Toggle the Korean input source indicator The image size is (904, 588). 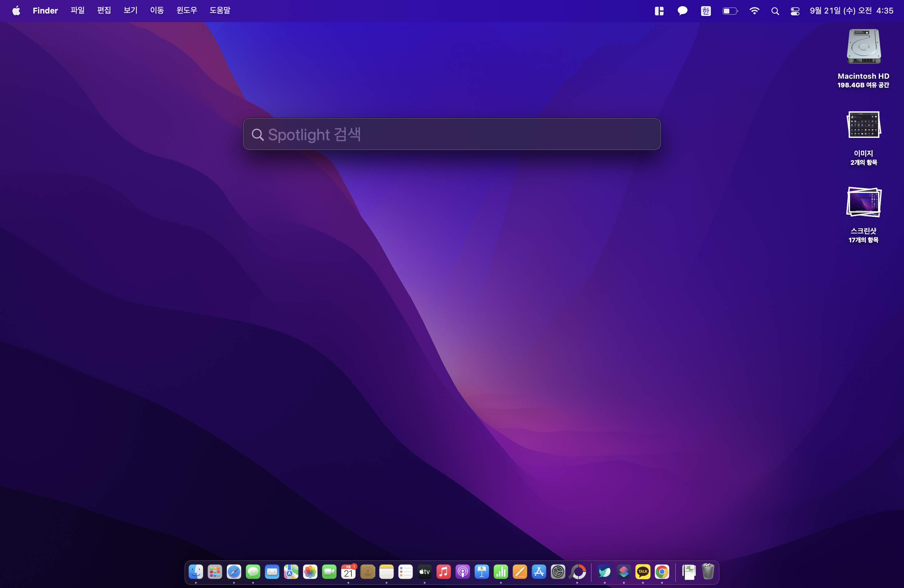click(706, 11)
